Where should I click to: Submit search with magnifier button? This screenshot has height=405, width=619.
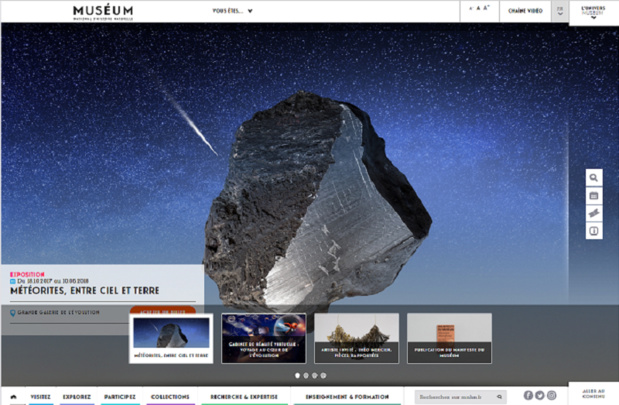click(x=500, y=397)
